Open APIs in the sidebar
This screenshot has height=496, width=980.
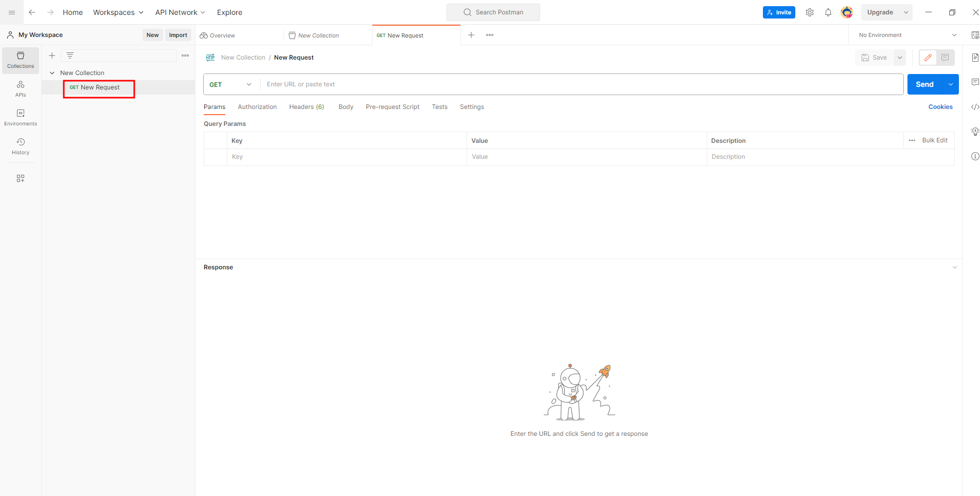21,89
